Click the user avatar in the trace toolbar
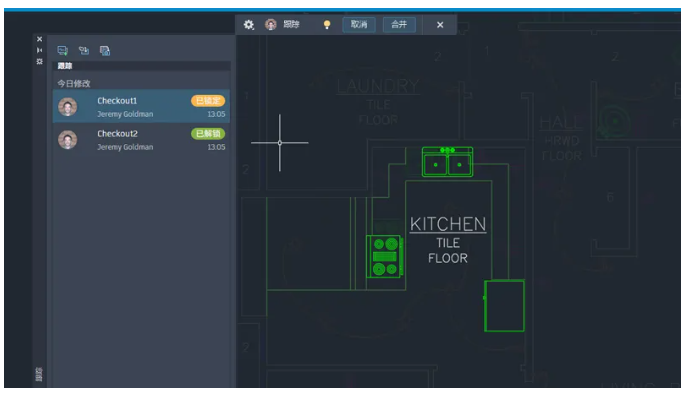Viewport: 697px width, 397px height. pos(271,24)
